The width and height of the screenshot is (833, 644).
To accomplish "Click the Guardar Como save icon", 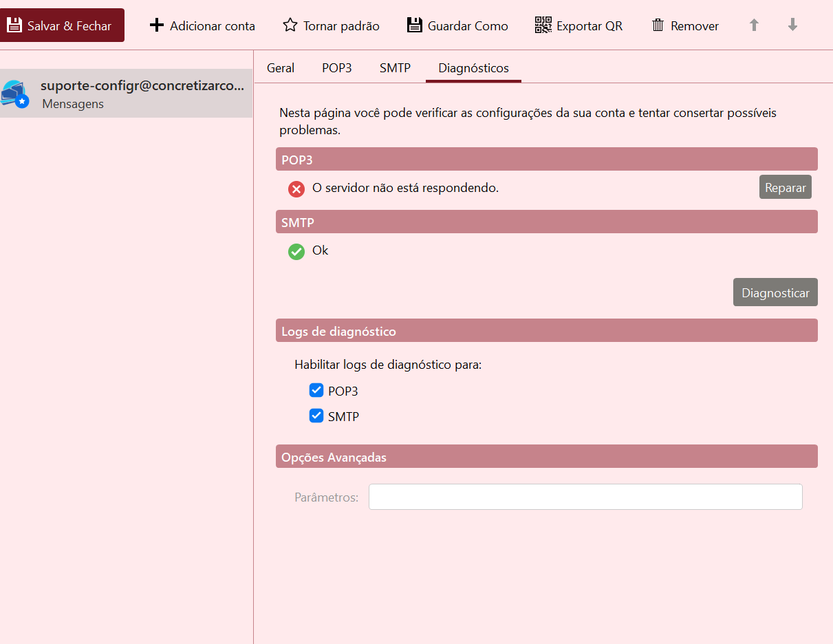I will pos(414,25).
